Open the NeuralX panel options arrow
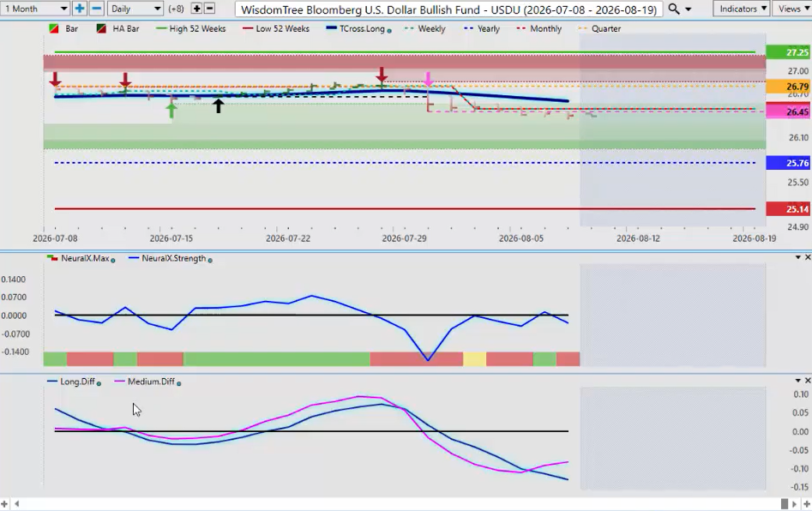The height and width of the screenshot is (511, 812). [798, 257]
